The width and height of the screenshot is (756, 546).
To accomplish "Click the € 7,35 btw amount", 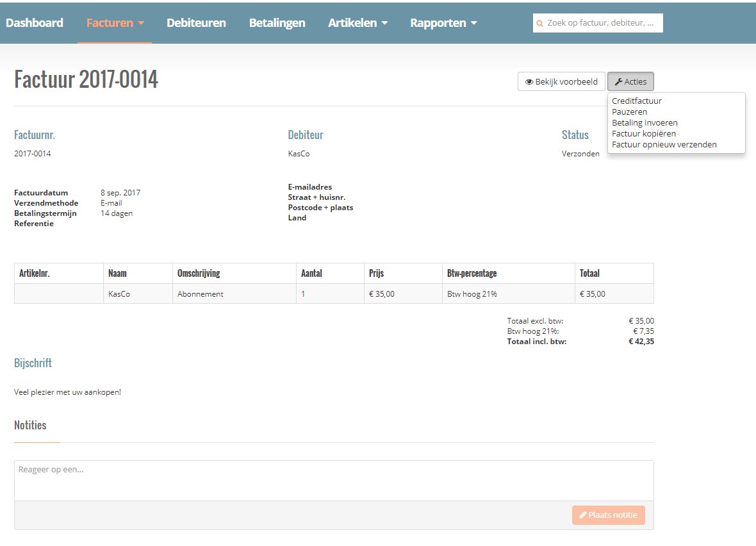I will point(644,331).
